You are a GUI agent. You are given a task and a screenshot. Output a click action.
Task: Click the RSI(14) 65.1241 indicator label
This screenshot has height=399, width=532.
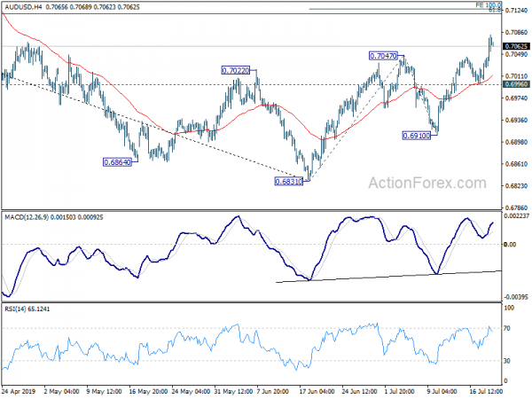(x=27, y=309)
